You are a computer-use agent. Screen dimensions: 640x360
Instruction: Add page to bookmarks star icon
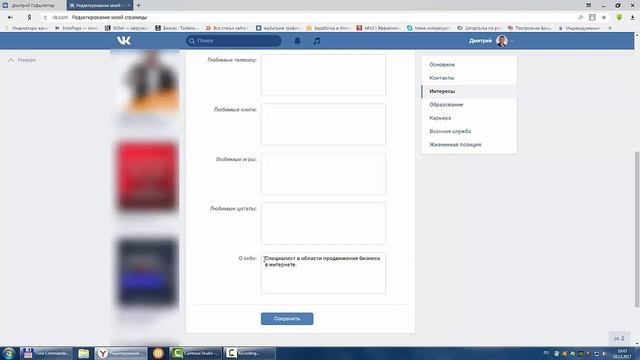click(604, 17)
